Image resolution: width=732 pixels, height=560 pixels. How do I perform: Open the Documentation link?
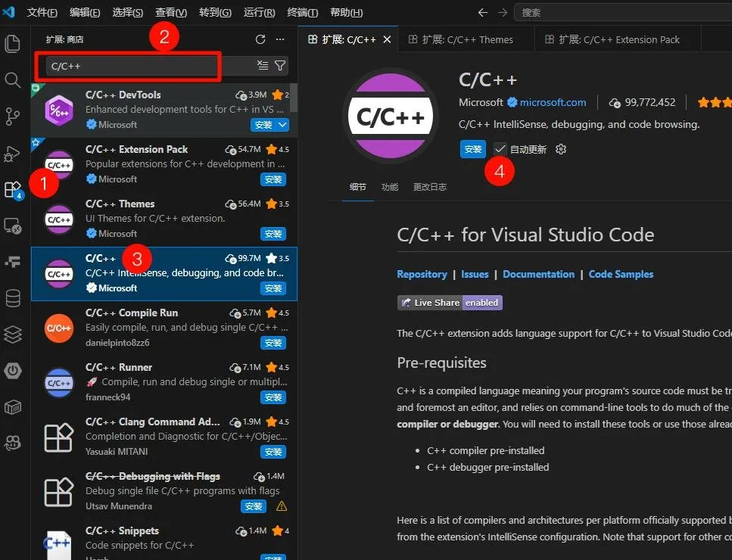coord(538,275)
